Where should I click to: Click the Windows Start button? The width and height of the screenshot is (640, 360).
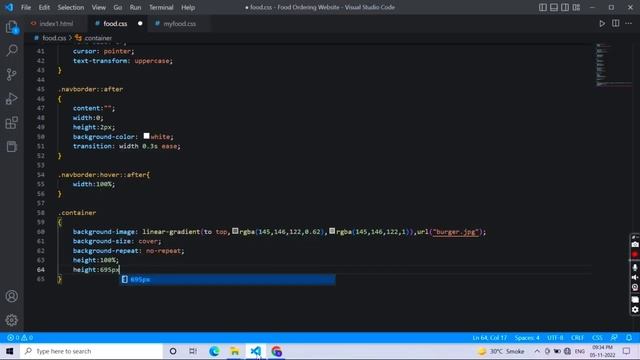[x=9, y=351]
